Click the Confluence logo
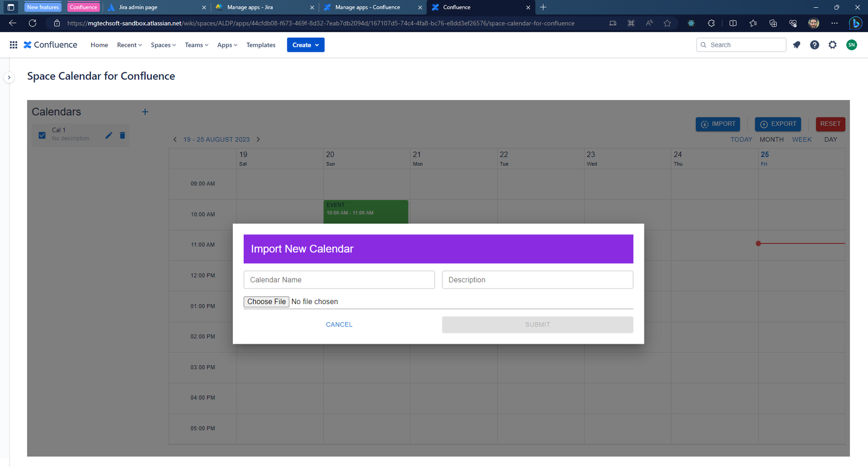 click(50, 45)
